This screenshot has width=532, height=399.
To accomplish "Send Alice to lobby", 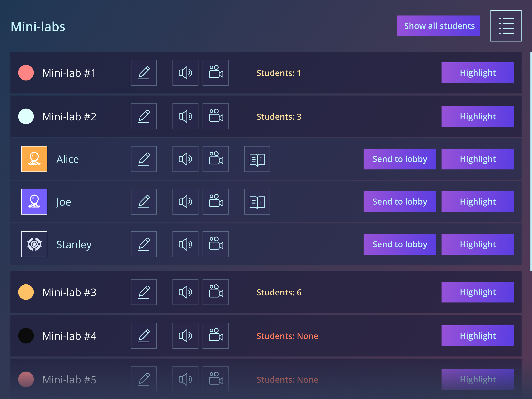I will pyautogui.click(x=400, y=159).
